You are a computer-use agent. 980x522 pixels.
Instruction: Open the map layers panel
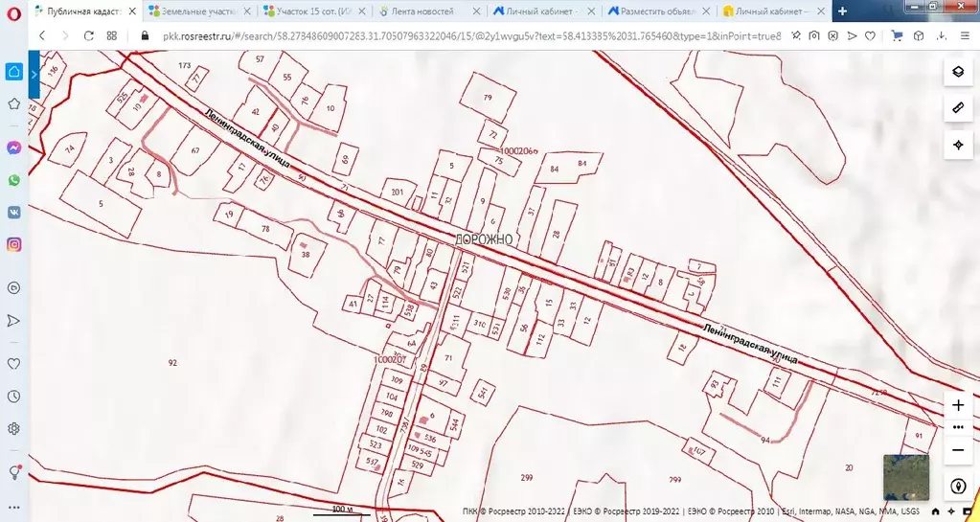957,72
